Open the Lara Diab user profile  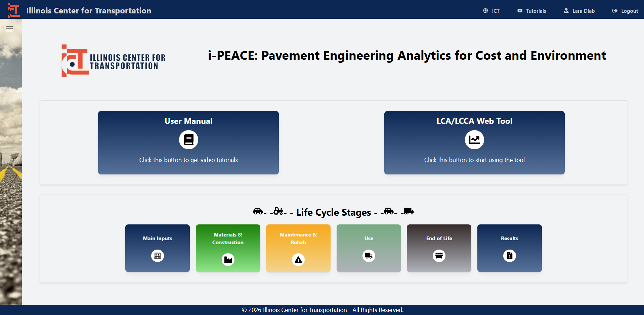pyautogui.click(x=579, y=11)
